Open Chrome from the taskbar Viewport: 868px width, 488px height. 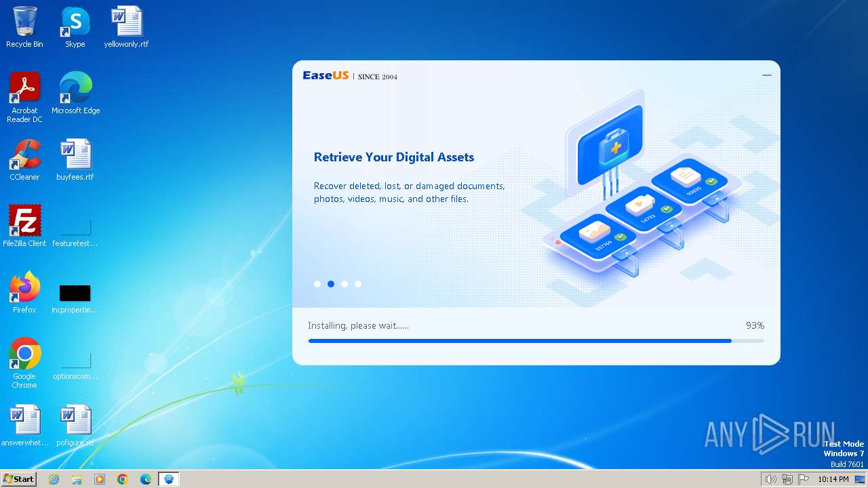[123, 479]
